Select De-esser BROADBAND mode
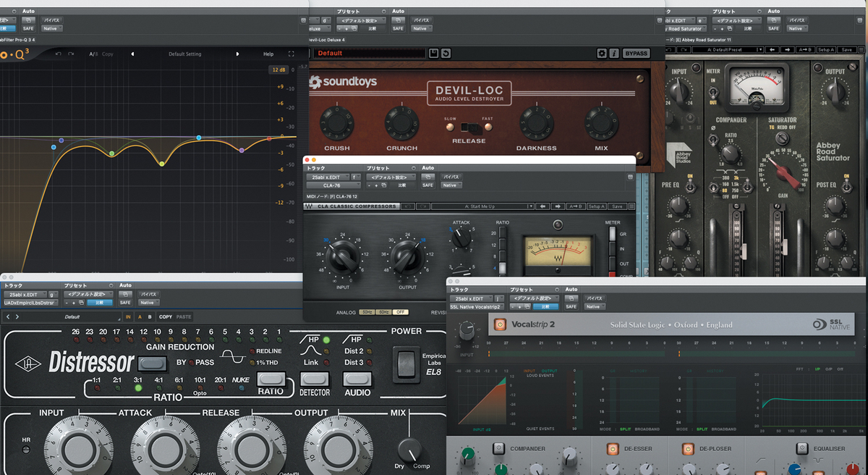 [x=647, y=430]
